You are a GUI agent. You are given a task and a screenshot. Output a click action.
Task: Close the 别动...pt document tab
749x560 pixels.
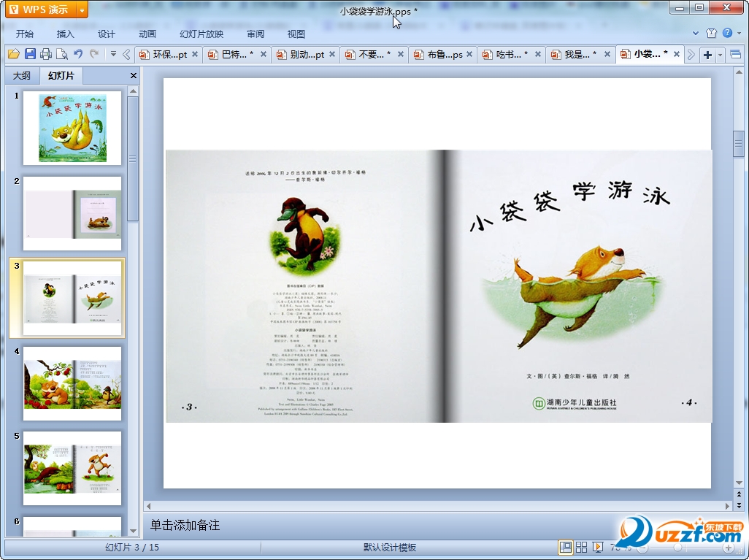(x=332, y=55)
